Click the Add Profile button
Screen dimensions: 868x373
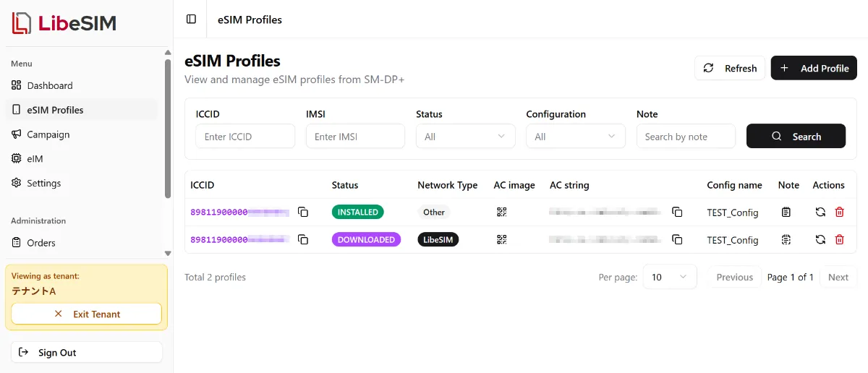[x=814, y=68]
